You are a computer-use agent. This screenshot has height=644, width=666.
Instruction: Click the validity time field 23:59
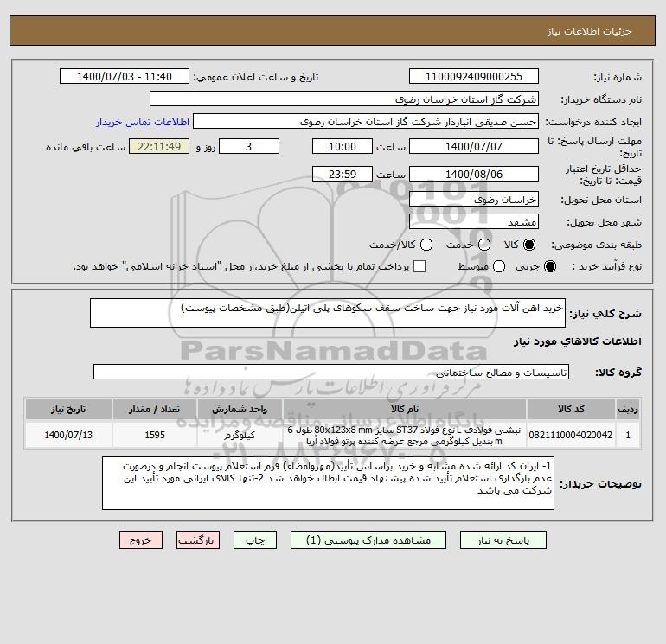coord(343,174)
